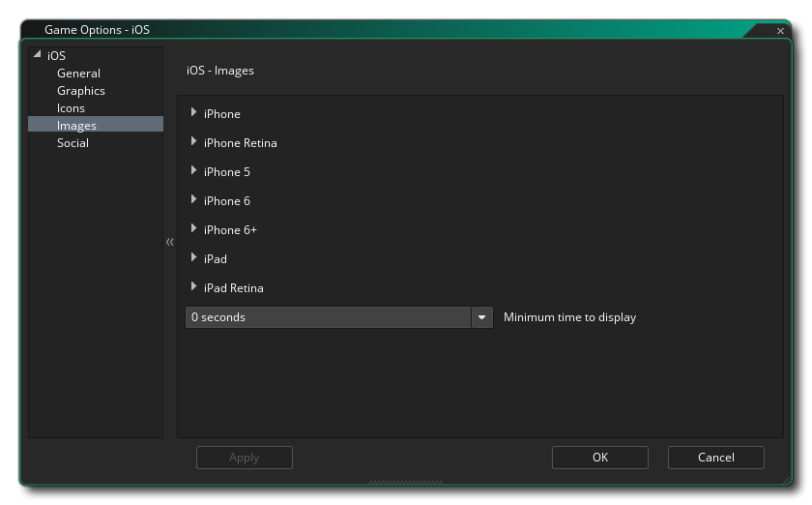Select Images in the sidebar
The height and width of the screenshot is (505, 812).
pyautogui.click(x=76, y=126)
